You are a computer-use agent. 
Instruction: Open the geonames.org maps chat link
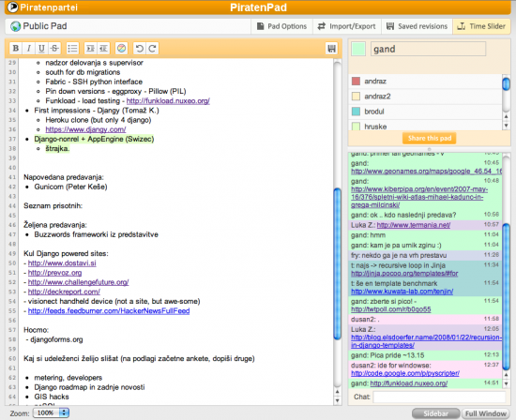(427, 171)
